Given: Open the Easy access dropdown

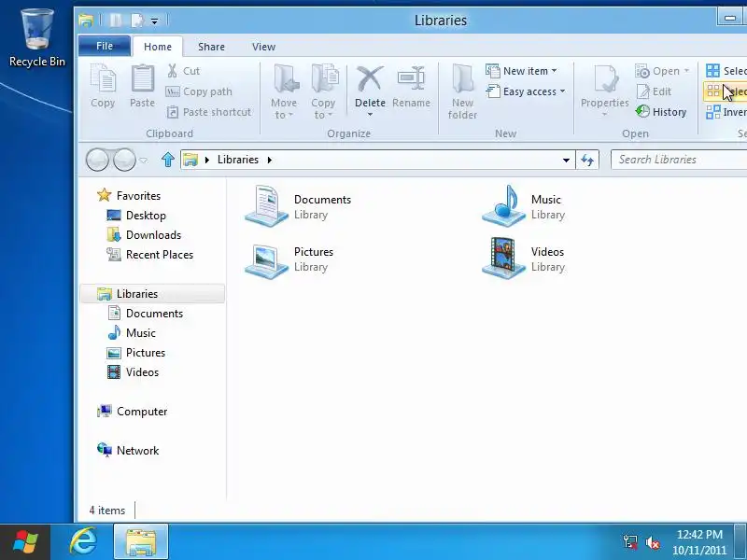Looking at the screenshot, I should click(526, 91).
